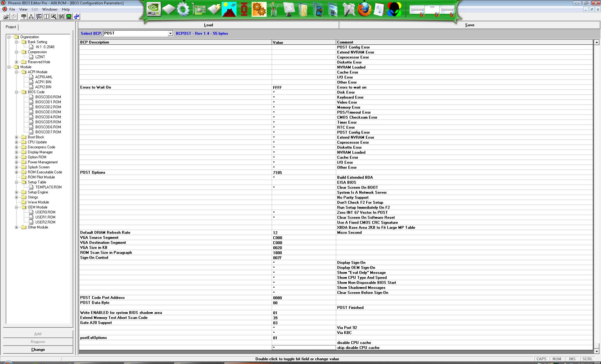The height and width of the screenshot is (364, 601).
Task: Click the scrollbar up arrow
Action: coord(596,42)
